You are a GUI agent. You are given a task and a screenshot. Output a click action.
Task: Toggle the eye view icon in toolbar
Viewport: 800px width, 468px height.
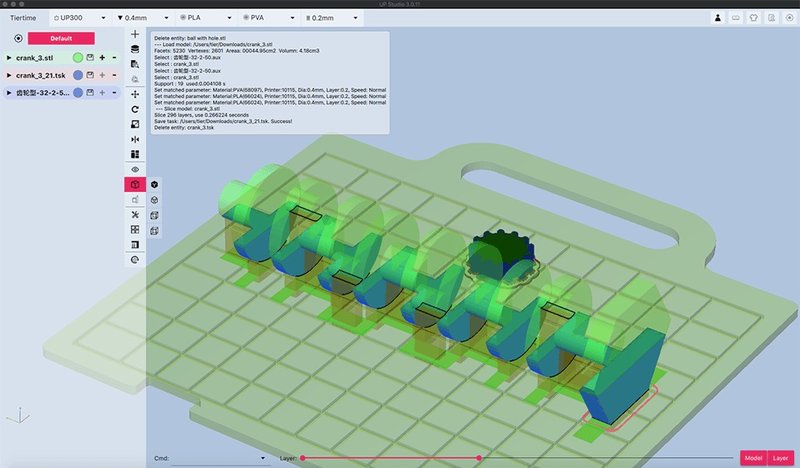[135, 169]
